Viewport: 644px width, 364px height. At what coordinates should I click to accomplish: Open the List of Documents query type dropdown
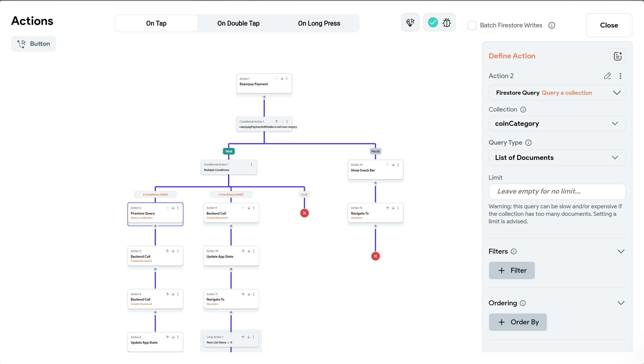point(557,158)
